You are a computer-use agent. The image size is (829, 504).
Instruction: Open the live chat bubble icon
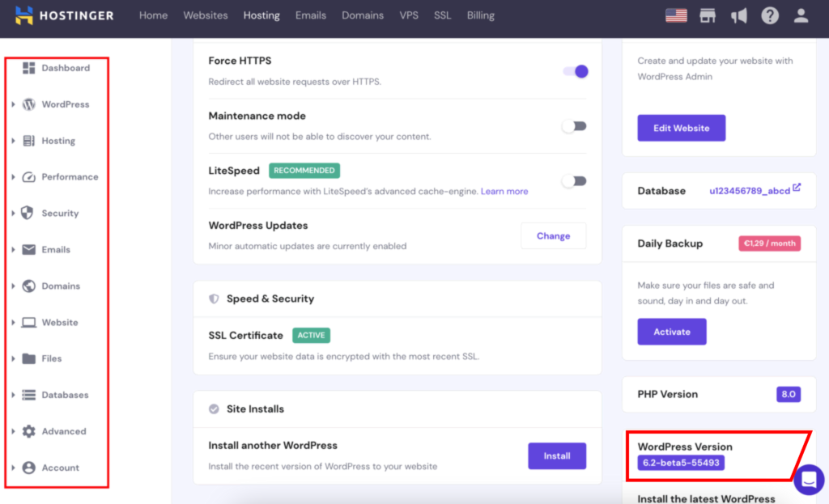point(809,480)
